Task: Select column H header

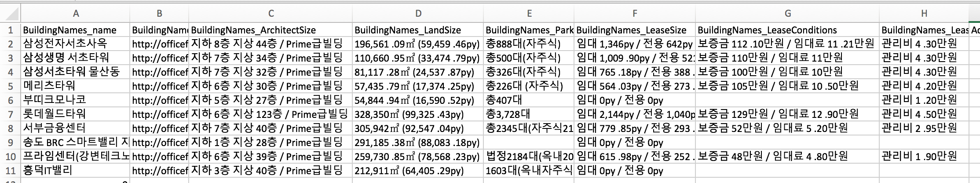Action: pyautogui.click(x=924, y=14)
